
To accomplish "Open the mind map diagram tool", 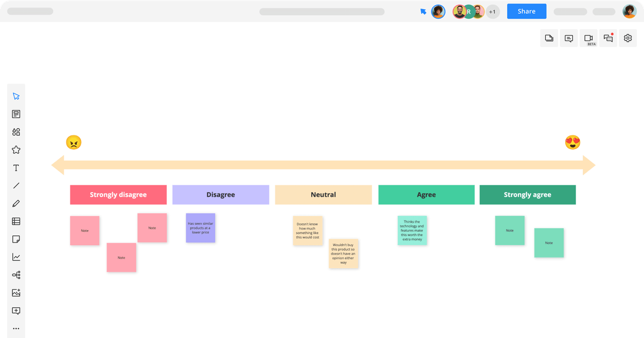I will coord(16,275).
